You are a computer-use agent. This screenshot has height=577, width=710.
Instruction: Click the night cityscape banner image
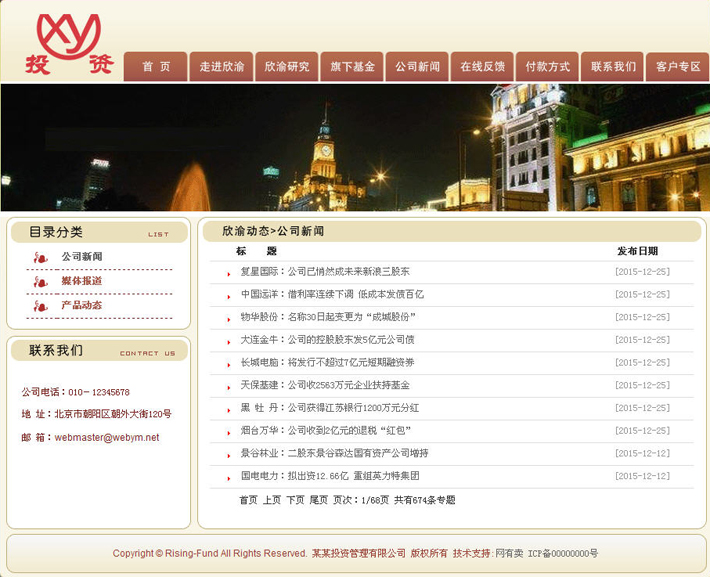point(355,147)
